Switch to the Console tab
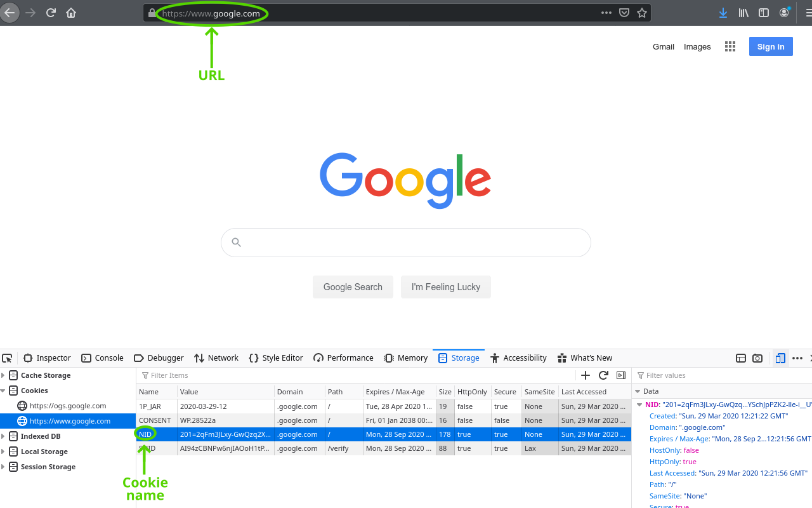Viewport: 812px width, 508px height. point(102,358)
